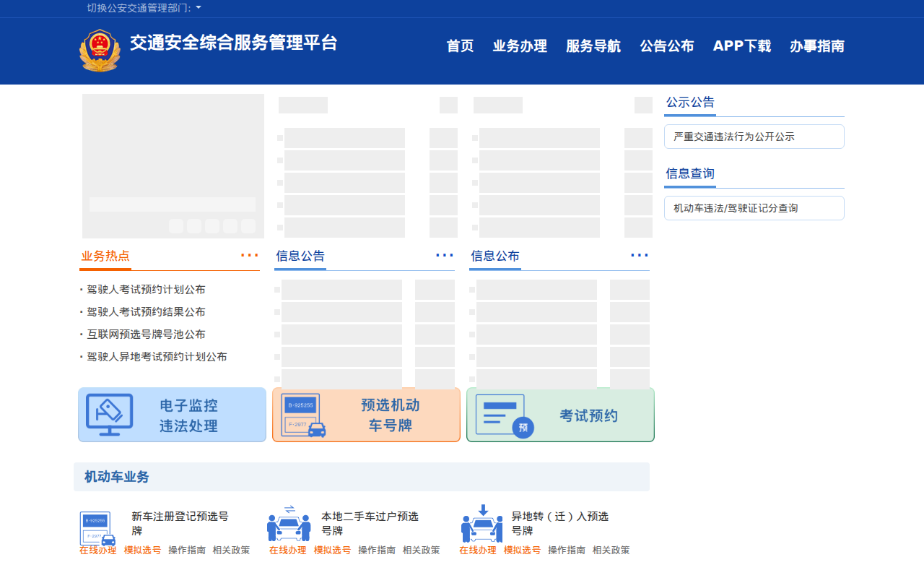
Task: Click 严重交通违法行为公开公示 button
Action: coord(754,137)
